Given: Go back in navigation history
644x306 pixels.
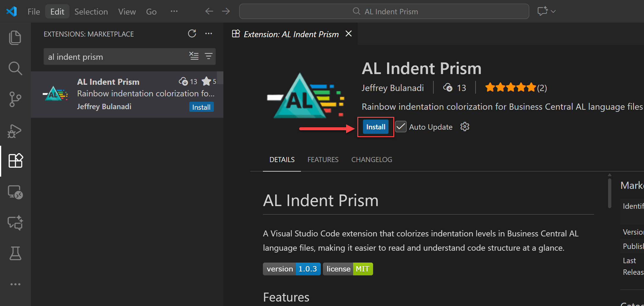Looking at the screenshot, I should pyautogui.click(x=209, y=11).
